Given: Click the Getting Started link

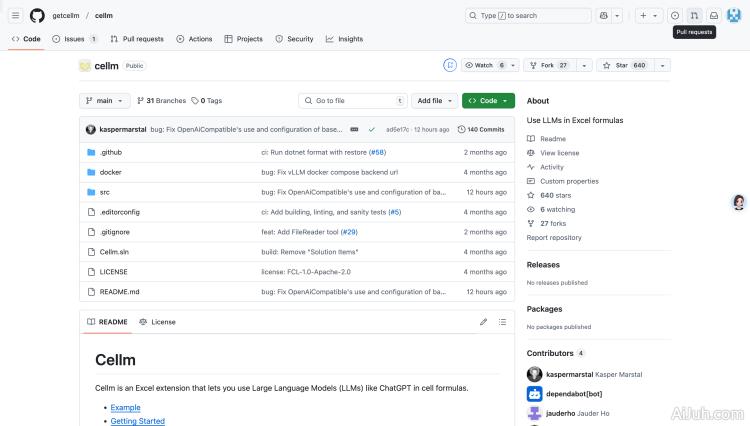Looking at the screenshot, I should [x=137, y=421].
